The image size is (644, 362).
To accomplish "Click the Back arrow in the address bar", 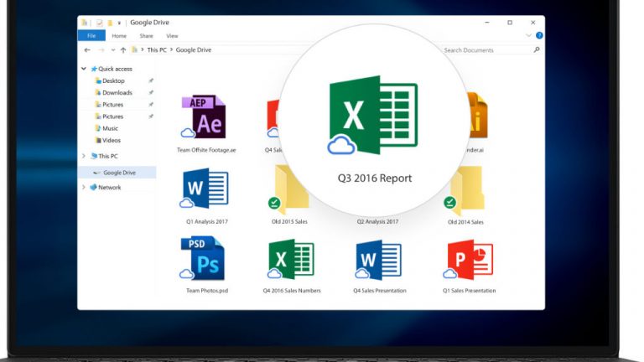I will [x=87, y=50].
